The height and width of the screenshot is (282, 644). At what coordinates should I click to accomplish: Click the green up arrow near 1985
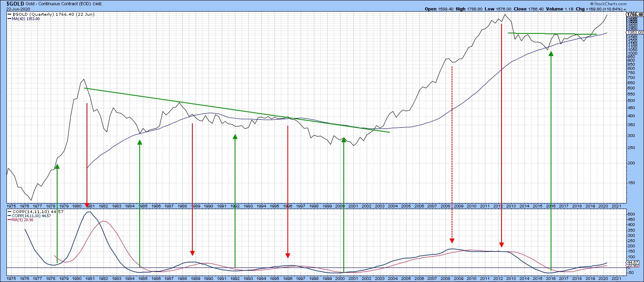tap(139, 201)
